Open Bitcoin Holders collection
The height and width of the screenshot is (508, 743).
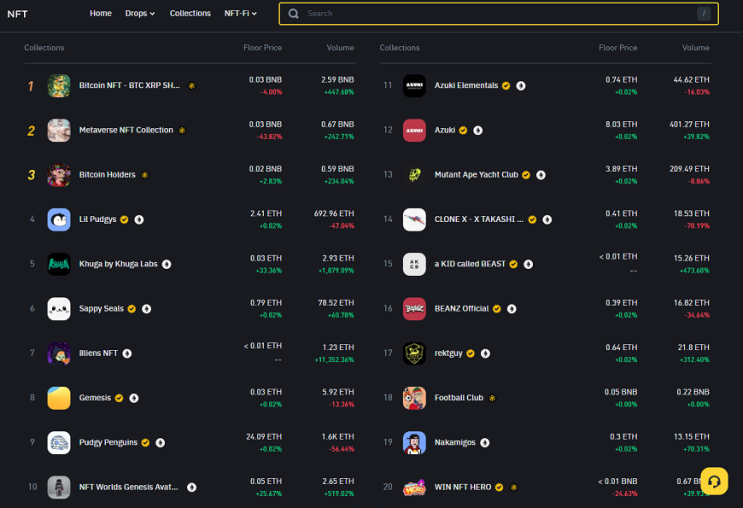107,174
